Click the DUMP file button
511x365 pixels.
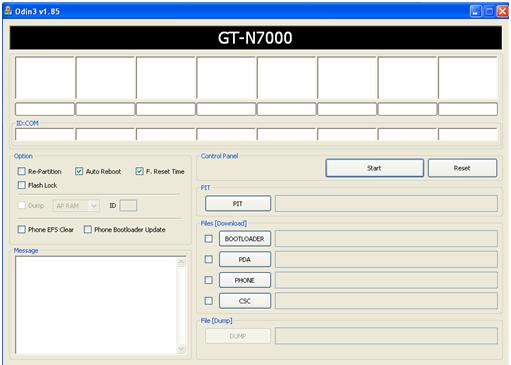tap(238, 336)
